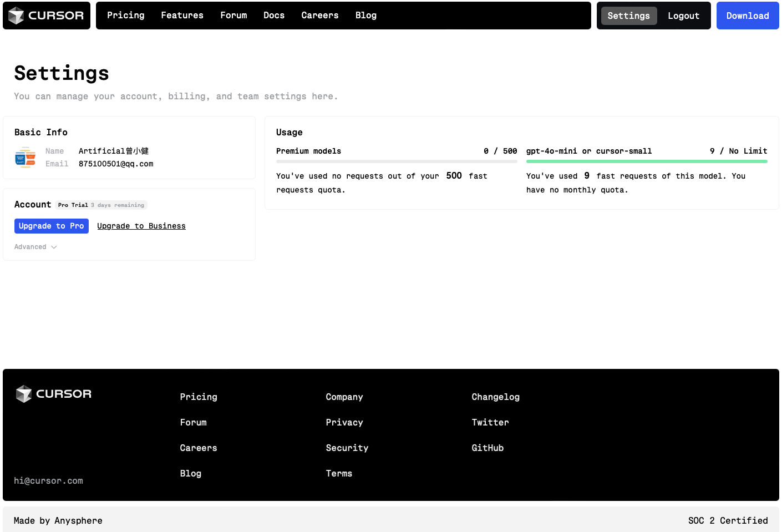Click the SOC 2 Certified text
This screenshot has width=782, height=532.
(728, 520)
